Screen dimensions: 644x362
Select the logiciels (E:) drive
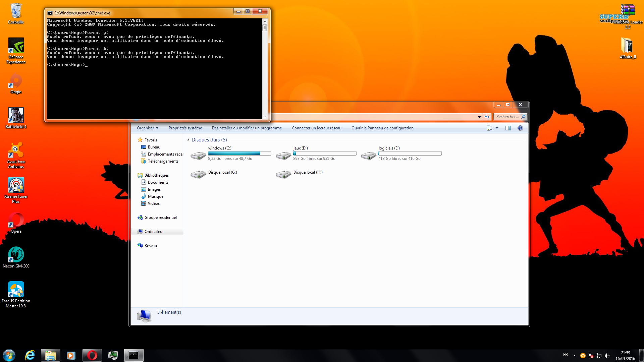[401, 153]
